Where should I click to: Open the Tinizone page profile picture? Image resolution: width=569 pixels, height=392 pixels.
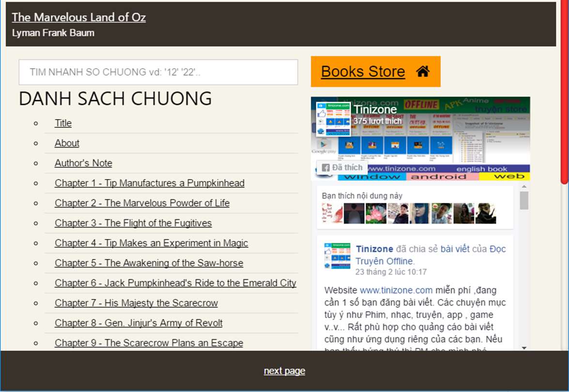click(333, 119)
